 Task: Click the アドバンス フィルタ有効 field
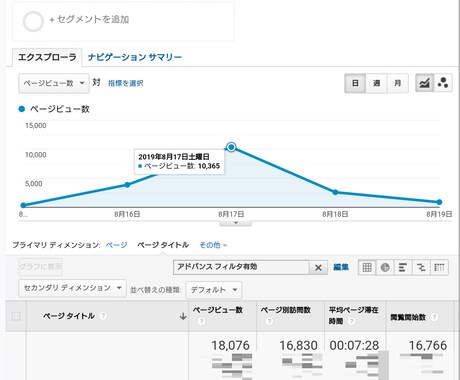(x=241, y=267)
